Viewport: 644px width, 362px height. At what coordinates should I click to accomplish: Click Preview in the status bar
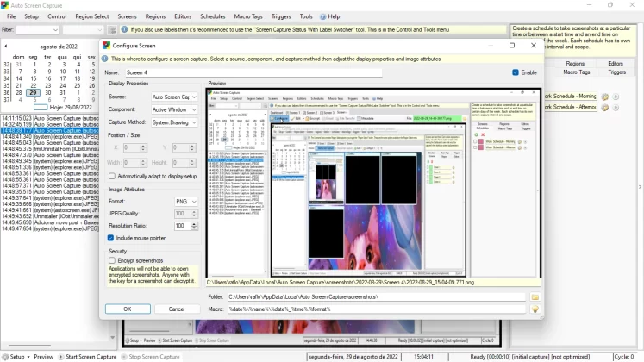(x=43, y=357)
